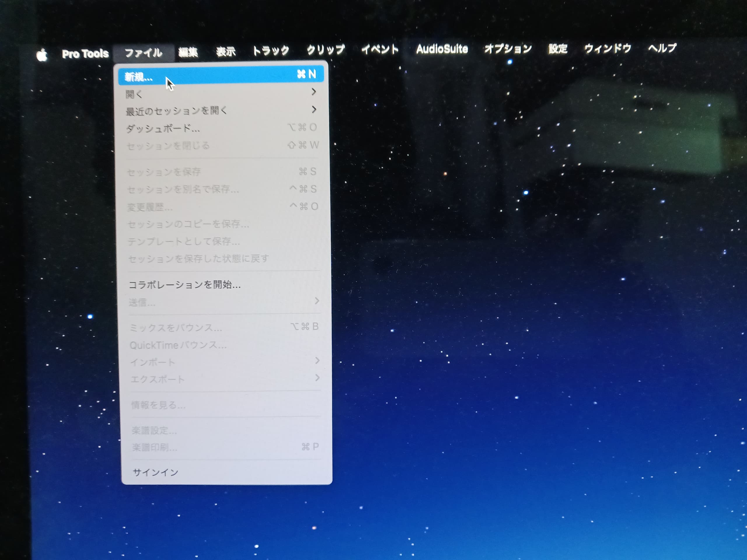Close the ファイル menu via its title
Image resolution: width=747 pixels, height=560 pixels.
point(144,53)
